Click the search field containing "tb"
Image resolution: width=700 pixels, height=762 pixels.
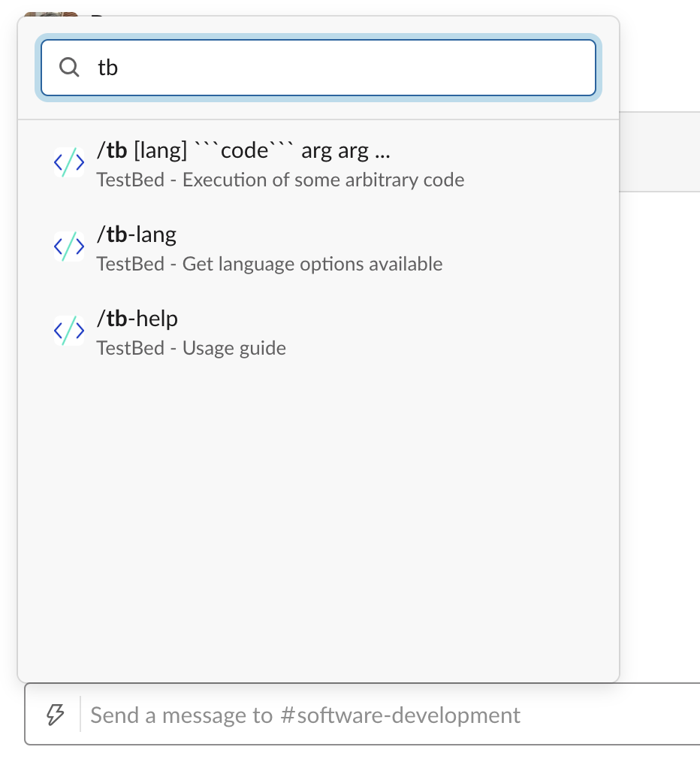pyautogui.click(x=318, y=68)
